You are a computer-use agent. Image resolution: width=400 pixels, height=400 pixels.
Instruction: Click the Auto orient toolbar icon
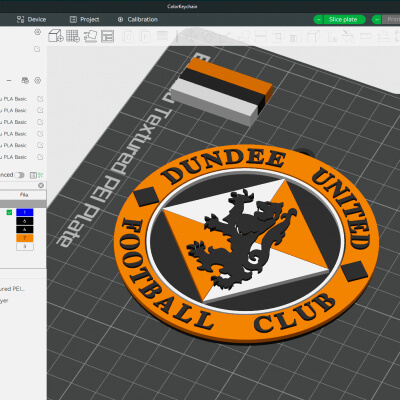tap(90, 36)
